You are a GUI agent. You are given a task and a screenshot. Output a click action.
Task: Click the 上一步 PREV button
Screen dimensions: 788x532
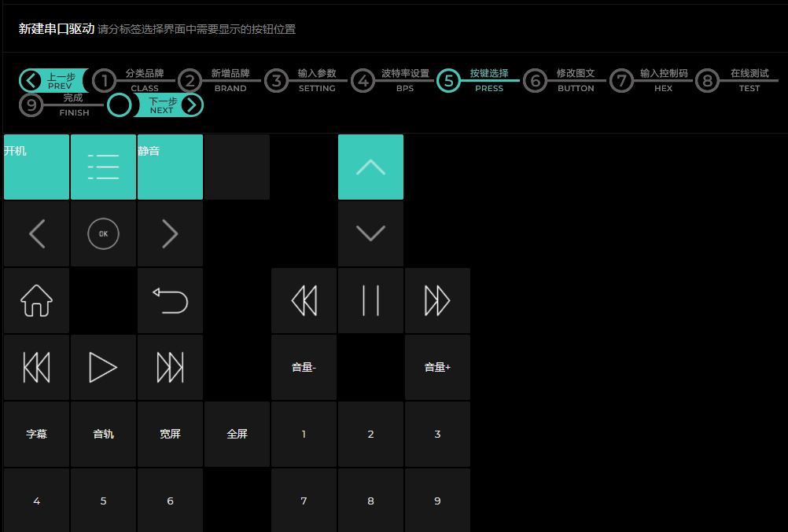[x=53, y=80]
